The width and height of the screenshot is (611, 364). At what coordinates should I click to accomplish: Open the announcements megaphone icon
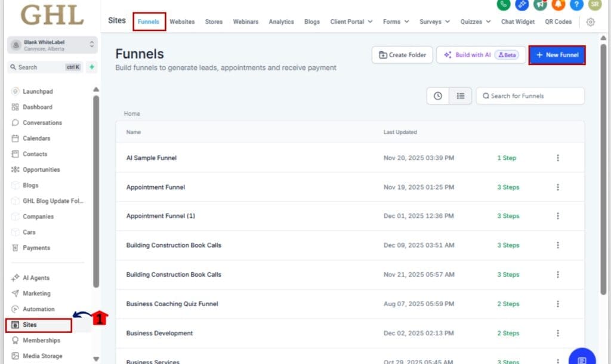539,6
